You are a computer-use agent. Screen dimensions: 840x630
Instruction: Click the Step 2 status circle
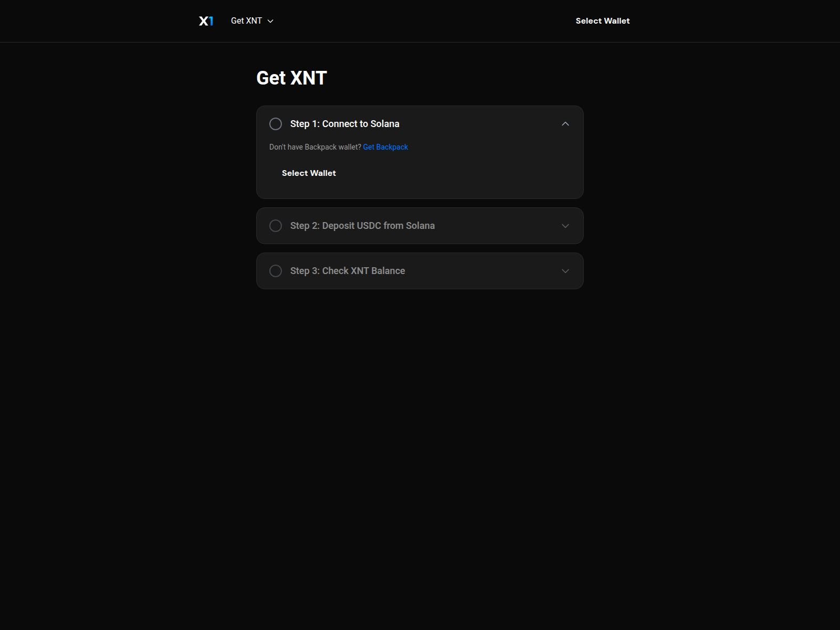(x=276, y=226)
